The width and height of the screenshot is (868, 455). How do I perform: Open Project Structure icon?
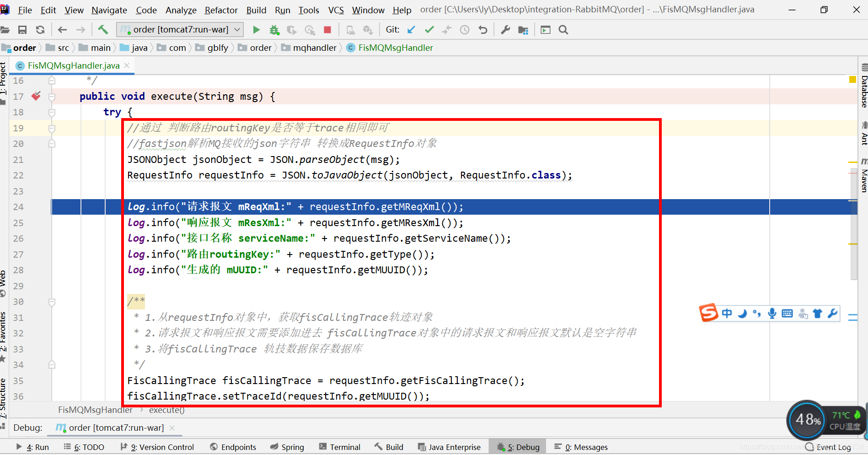click(523, 30)
